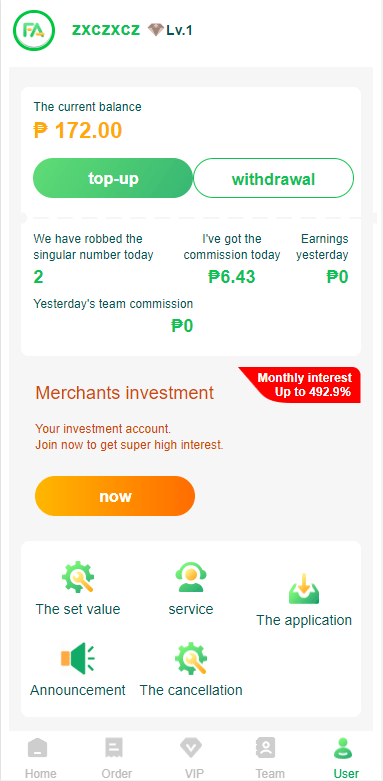Screen dimensions: 383x781
Task: Click the Merchants investment heading
Action: [125, 393]
